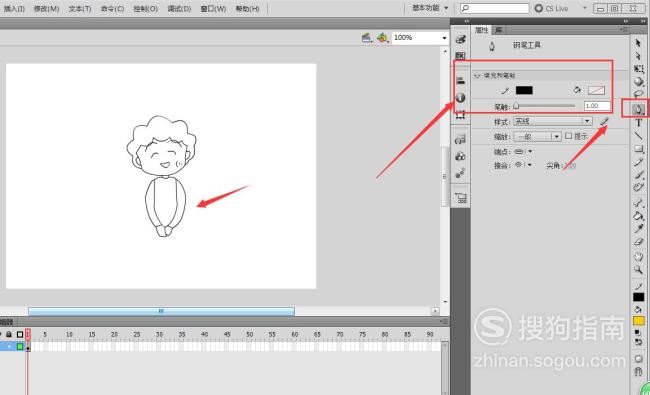Toggle the layer outline column square
The width and height of the screenshot is (650, 395).
tap(19, 334)
